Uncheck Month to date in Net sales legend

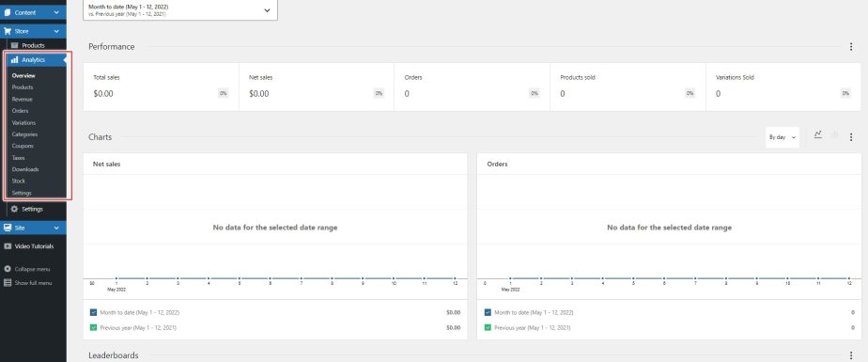tap(94, 313)
